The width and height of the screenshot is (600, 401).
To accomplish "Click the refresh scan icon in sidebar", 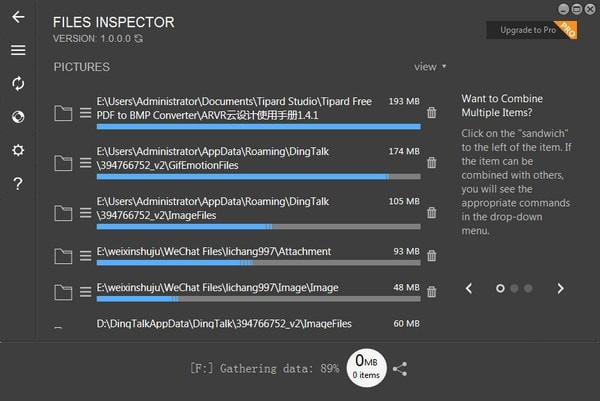I will [18, 83].
